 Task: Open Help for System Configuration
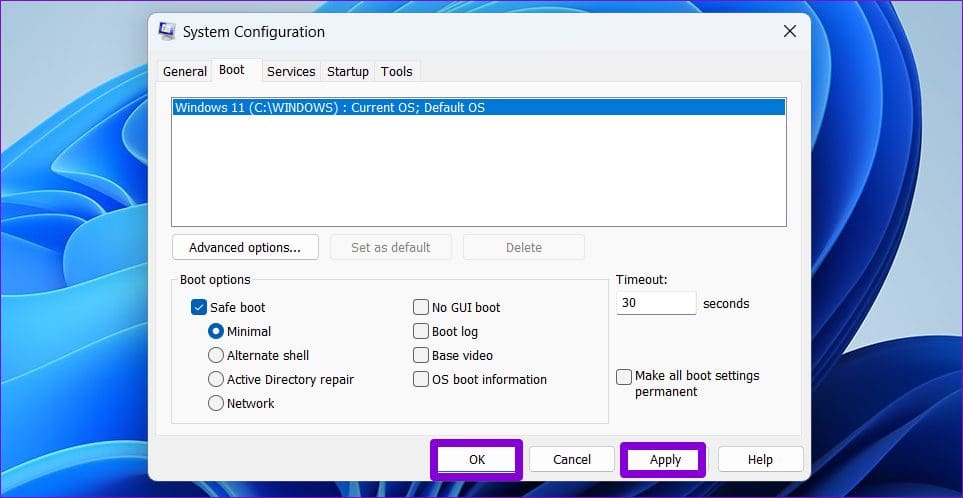tap(760, 459)
